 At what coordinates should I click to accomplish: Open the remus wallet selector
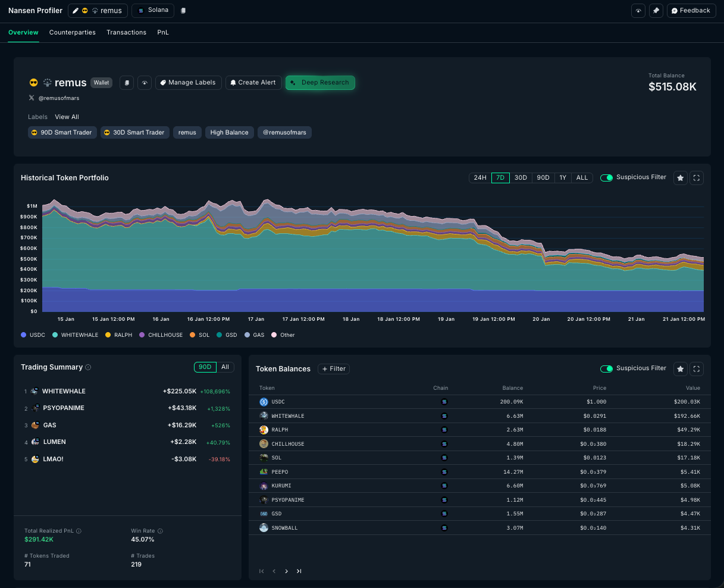98,11
